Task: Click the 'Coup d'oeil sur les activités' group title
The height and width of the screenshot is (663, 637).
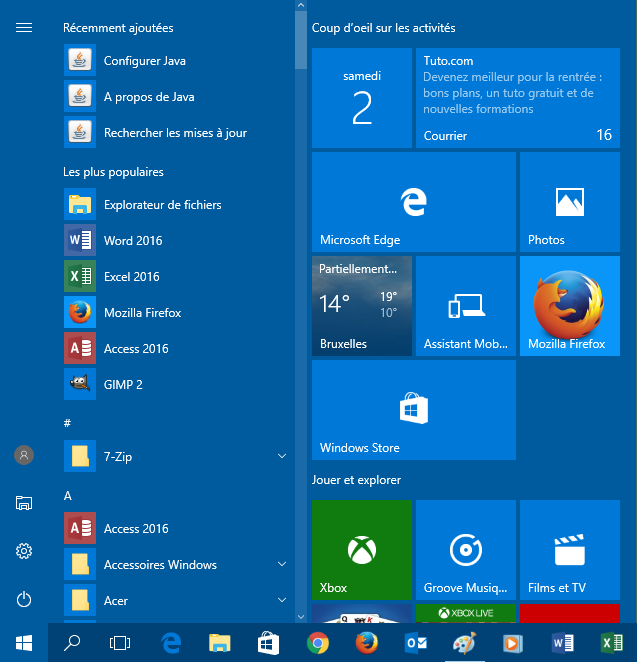Action: click(383, 28)
